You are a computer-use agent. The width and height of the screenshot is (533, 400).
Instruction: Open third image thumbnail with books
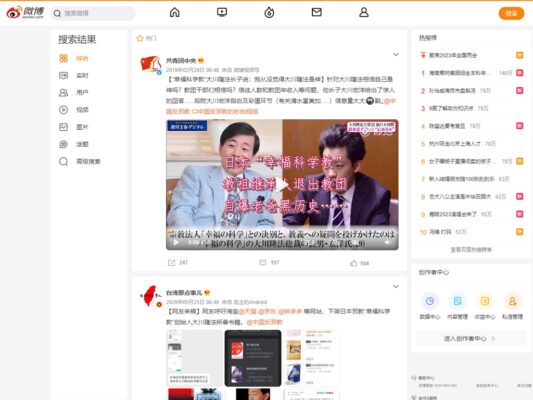click(311, 358)
